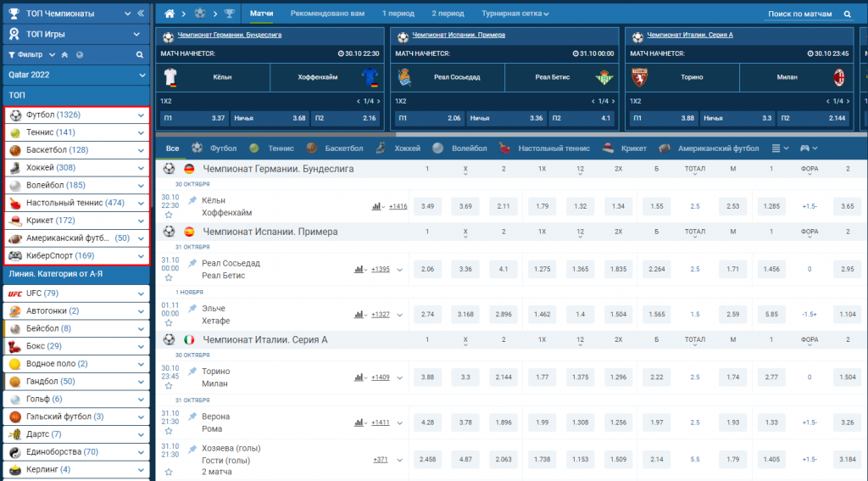Image resolution: width=868 pixels, height=481 pixels.
Task: Click the home icon in the breadcrumb
Action: point(170,14)
